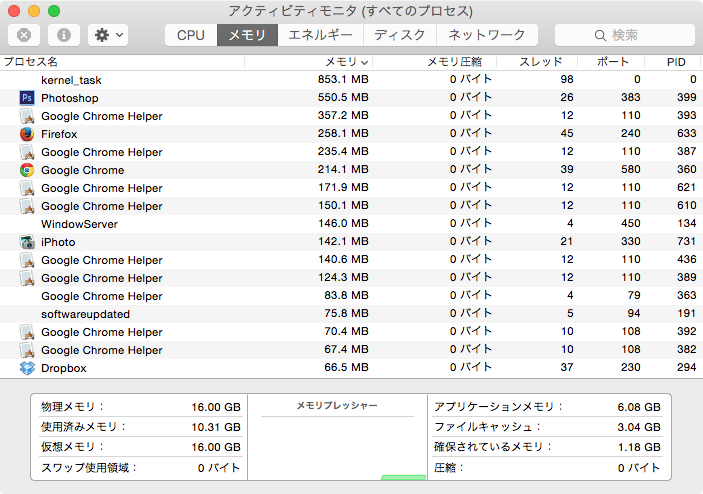Click icon of Chrome Helper PID 436
This screenshot has width=703, height=494.
click(27, 260)
